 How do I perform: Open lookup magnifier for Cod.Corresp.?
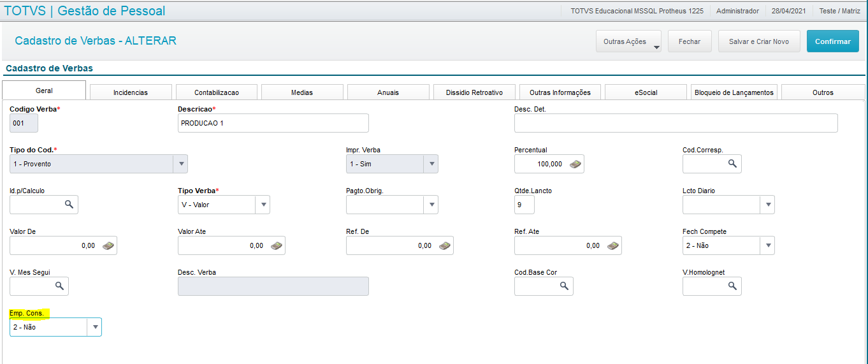pyautogui.click(x=732, y=164)
